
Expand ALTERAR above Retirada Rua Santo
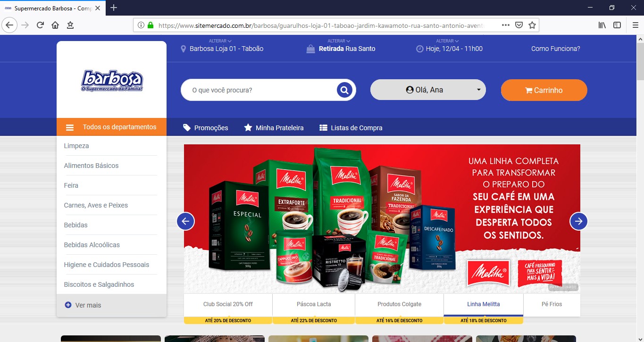point(339,41)
